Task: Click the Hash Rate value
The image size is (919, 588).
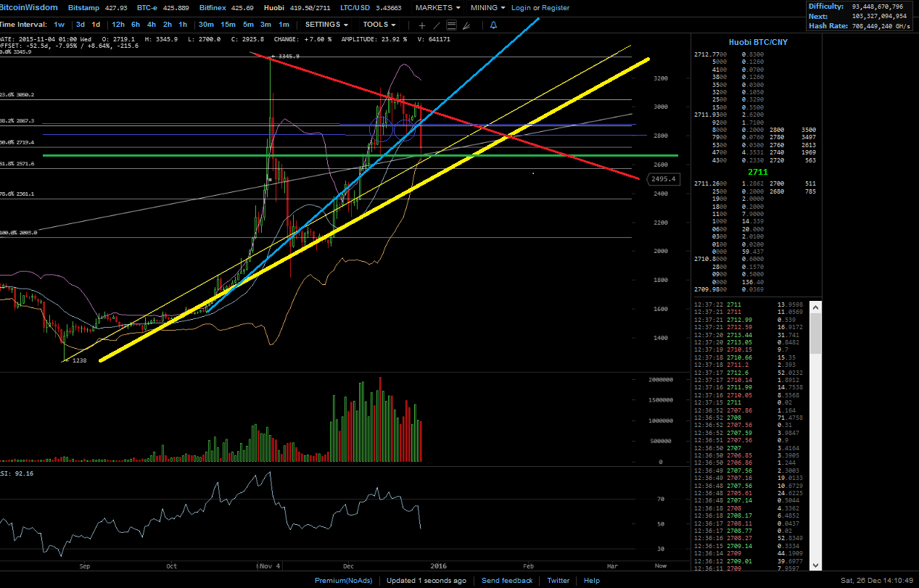Action: [882, 25]
